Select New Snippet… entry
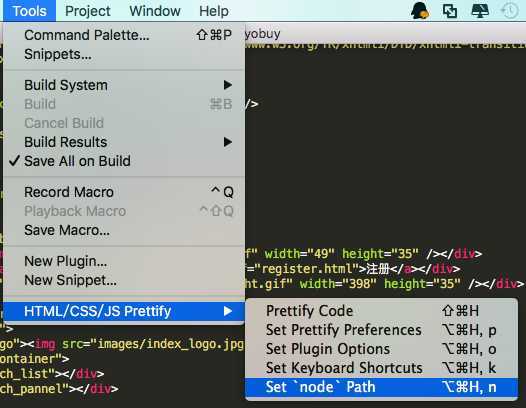This screenshot has height=408, width=526. (124, 280)
